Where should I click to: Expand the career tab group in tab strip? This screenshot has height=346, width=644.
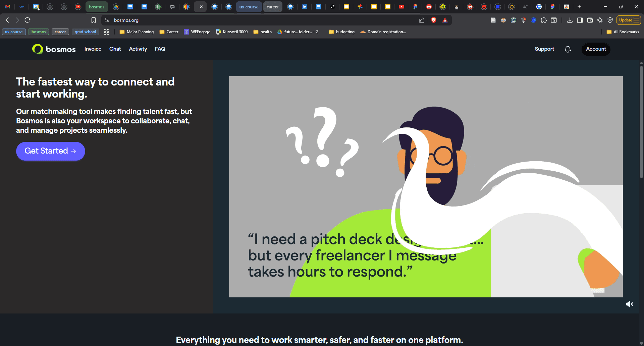click(273, 7)
